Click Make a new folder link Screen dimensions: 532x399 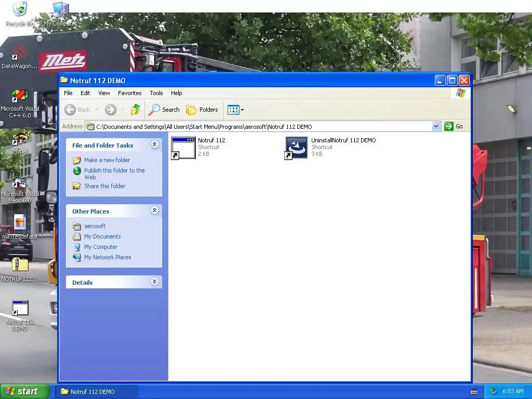pos(107,160)
